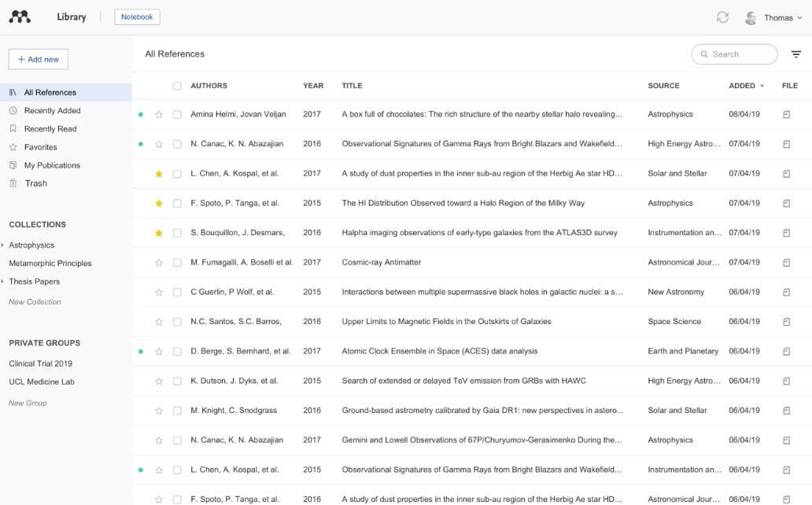Open Recently Added in sidebar

click(52, 111)
